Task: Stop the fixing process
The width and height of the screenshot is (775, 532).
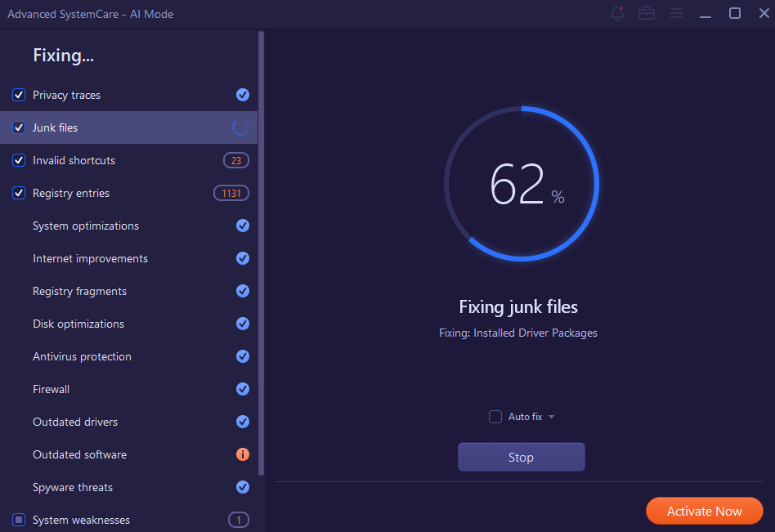Action: [521, 457]
